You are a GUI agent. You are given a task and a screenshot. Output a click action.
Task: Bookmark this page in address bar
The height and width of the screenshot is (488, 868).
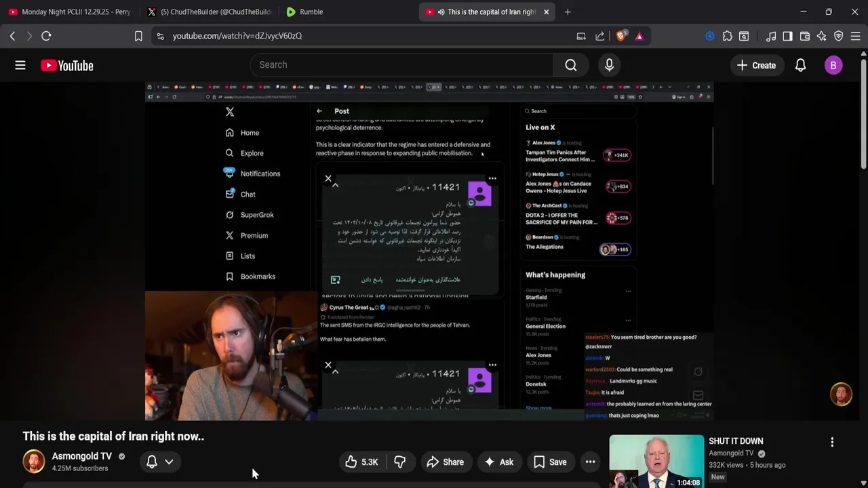tap(138, 36)
